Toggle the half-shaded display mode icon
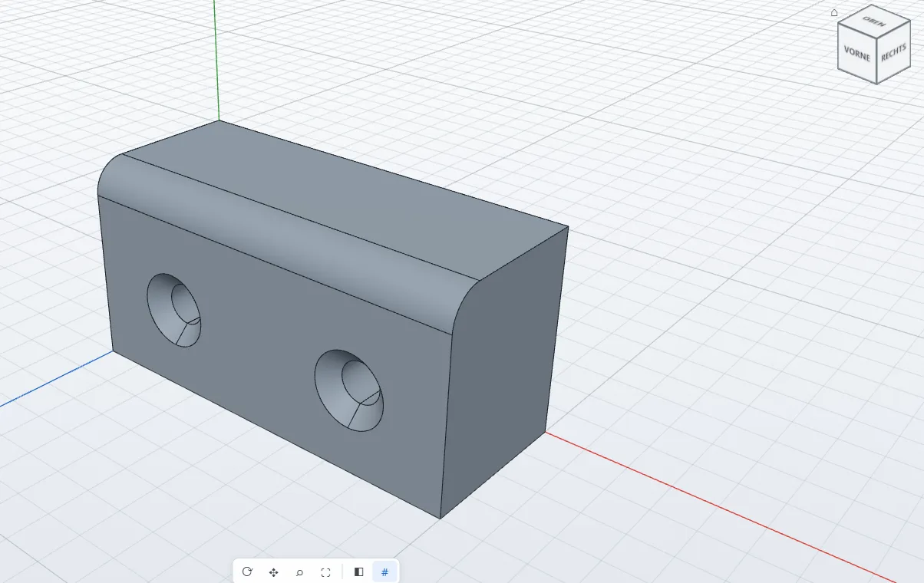The image size is (924, 583). [358, 571]
